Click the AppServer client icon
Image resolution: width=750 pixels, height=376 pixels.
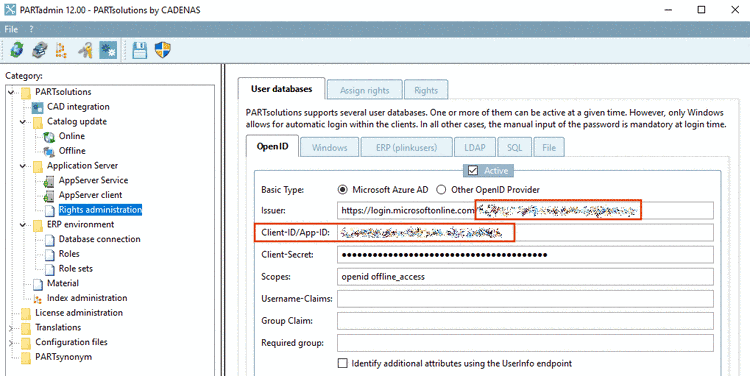(49, 196)
